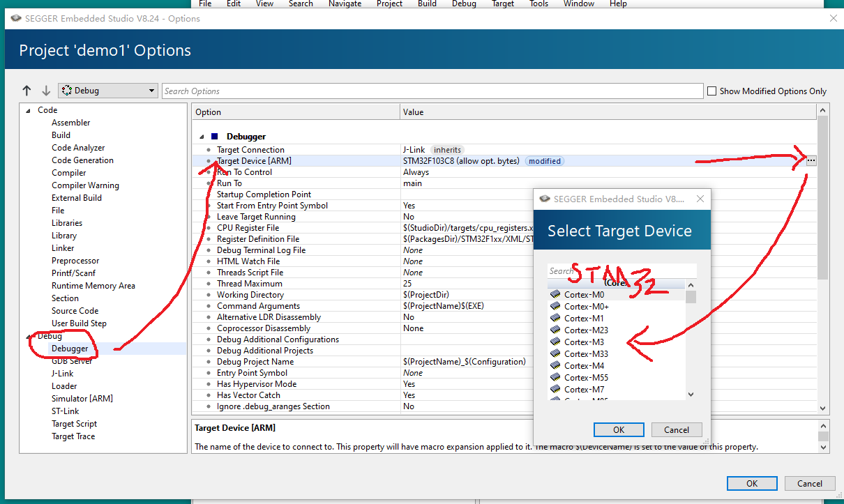Click the SEGGER logo in Select Target Device title bar

pyautogui.click(x=545, y=199)
